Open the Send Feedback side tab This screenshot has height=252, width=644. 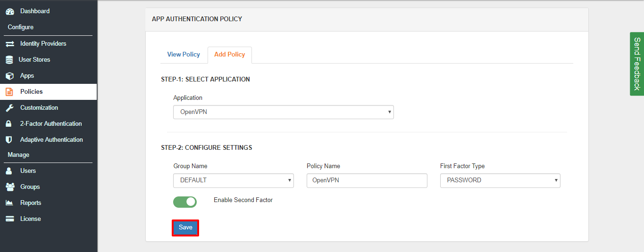(637, 64)
